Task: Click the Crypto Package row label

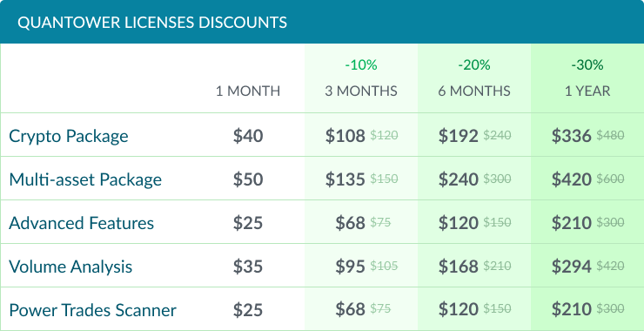Action: 69,136
